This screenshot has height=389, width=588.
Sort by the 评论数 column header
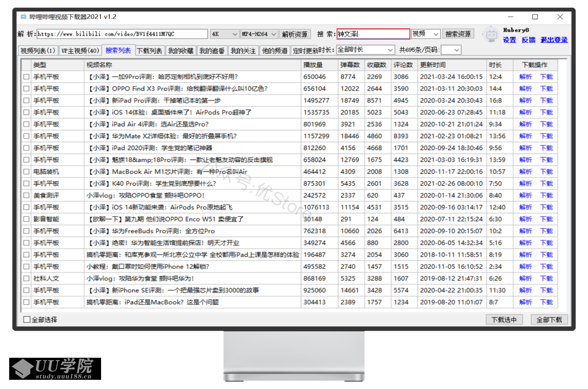point(404,65)
